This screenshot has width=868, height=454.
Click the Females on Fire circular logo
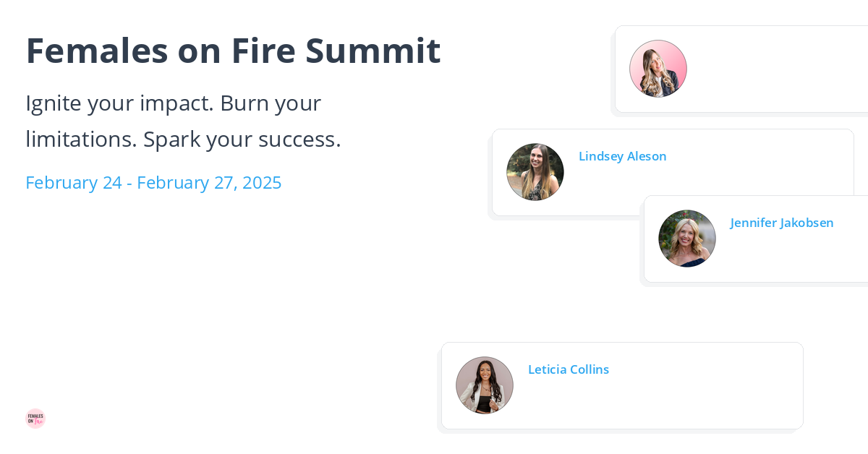35,418
